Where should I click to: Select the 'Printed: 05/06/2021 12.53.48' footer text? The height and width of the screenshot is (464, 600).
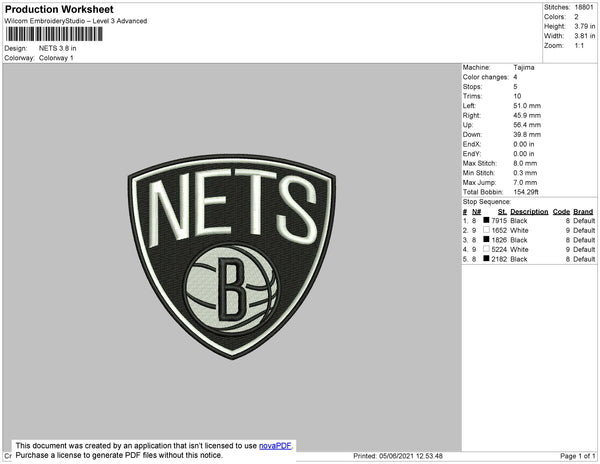click(x=398, y=456)
